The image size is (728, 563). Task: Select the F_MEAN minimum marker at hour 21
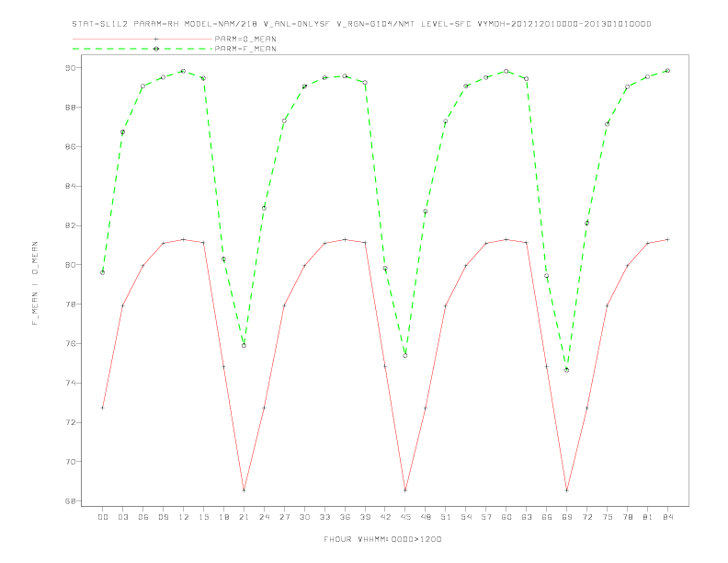pyautogui.click(x=244, y=346)
